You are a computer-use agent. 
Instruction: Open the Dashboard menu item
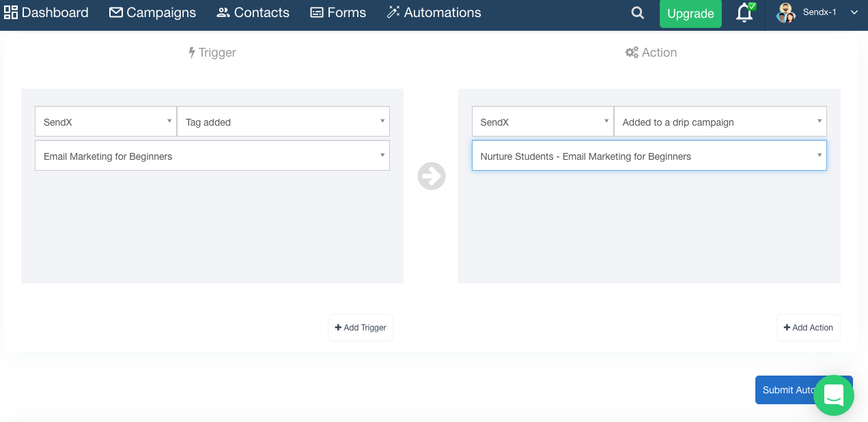pos(46,12)
